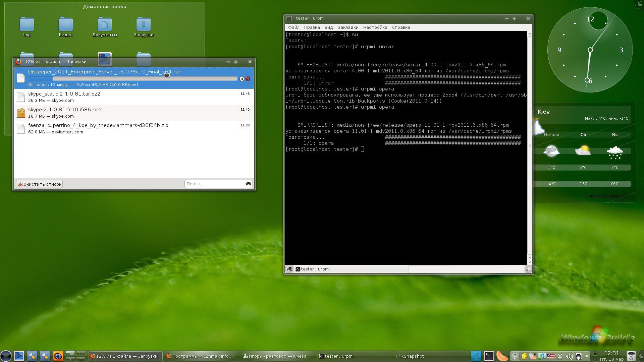Image resolution: width=644 pixels, height=362 pixels.
Task: Click the network connection tray icon
Action: point(578,356)
